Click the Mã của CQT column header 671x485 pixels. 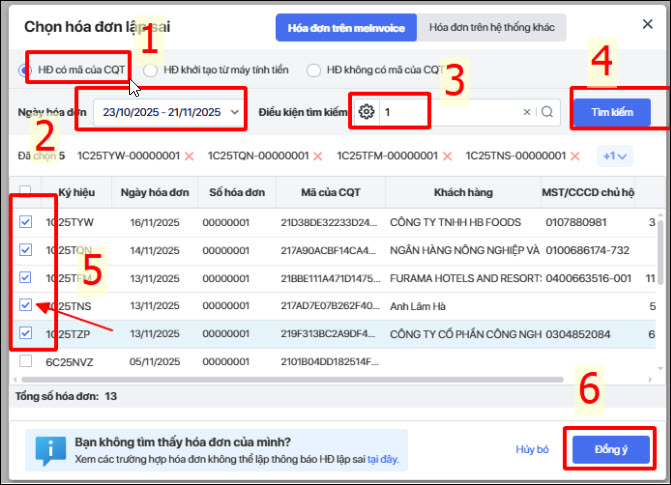pos(331,193)
